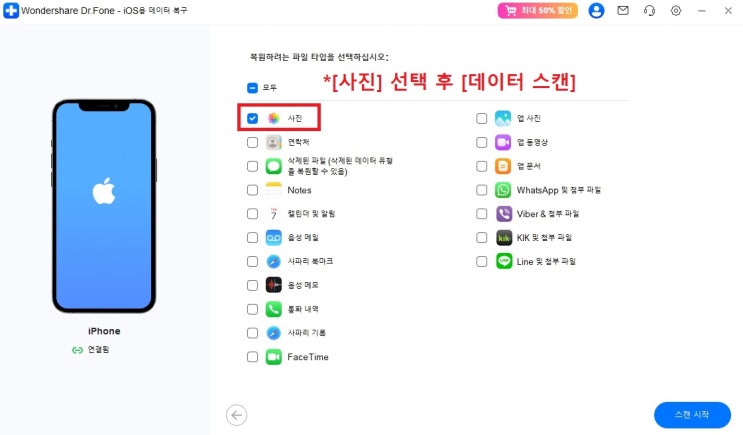This screenshot has width=743, height=435.
Task: Click the FaceTime camera icon
Action: [x=273, y=357]
